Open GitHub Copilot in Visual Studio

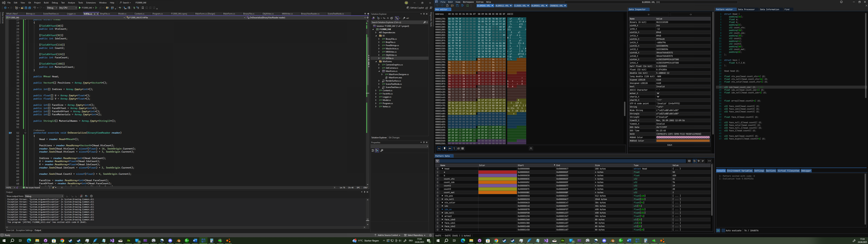pos(415,8)
